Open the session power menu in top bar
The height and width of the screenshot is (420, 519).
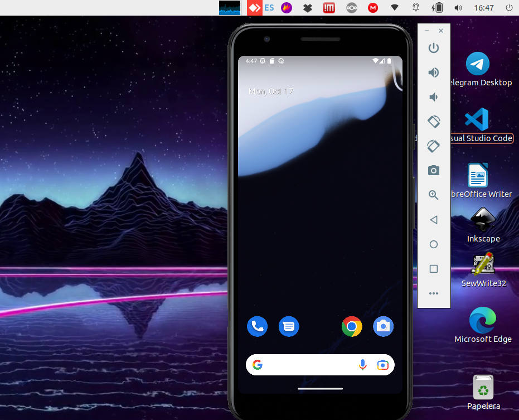tap(509, 8)
